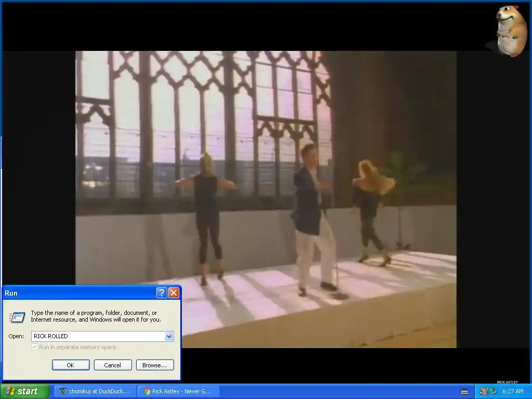Screen dimensions: 532x399
Task: Click the Safely Remove Hardware tray icon
Action: [494, 391]
